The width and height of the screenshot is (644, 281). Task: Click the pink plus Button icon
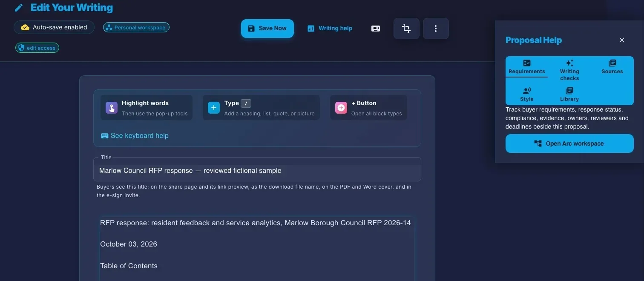pyautogui.click(x=341, y=108)
